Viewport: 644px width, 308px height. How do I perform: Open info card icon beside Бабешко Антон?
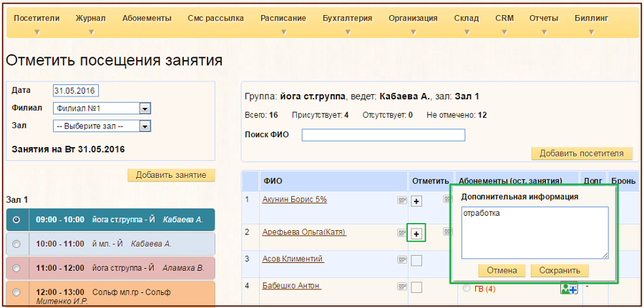point(401,287)
